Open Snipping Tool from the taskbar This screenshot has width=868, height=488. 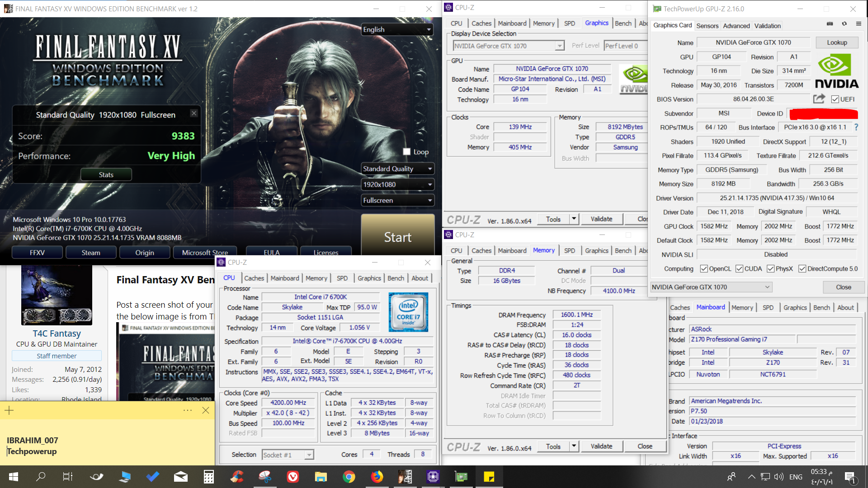(265, 477)
